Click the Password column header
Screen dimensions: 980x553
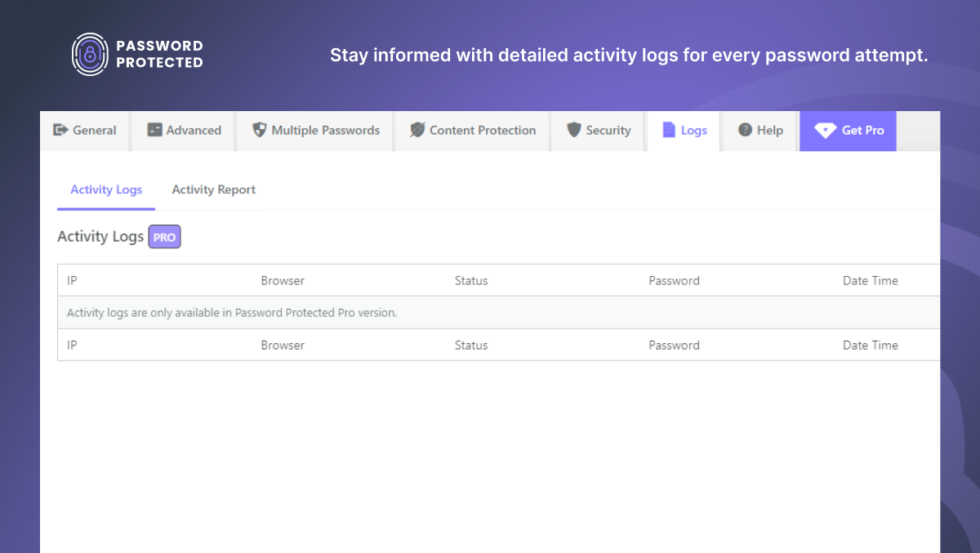click(674, 280)
